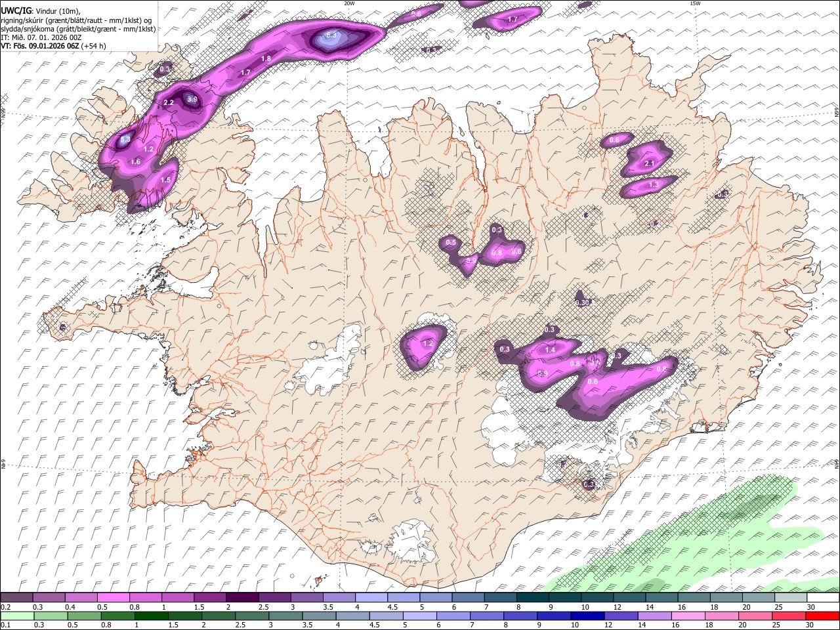This screenshot has width=840, height=630.
Task: Click the '20W' longitude label
Action: tap(349, 3)
